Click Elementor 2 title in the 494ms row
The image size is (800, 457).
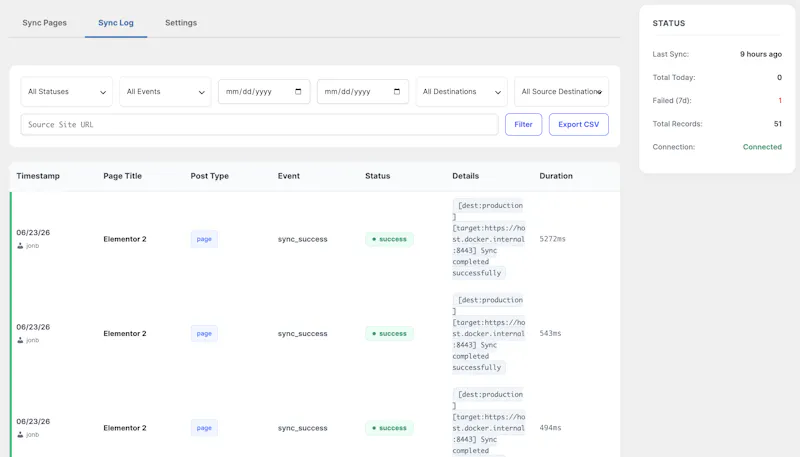click(125, 428)
